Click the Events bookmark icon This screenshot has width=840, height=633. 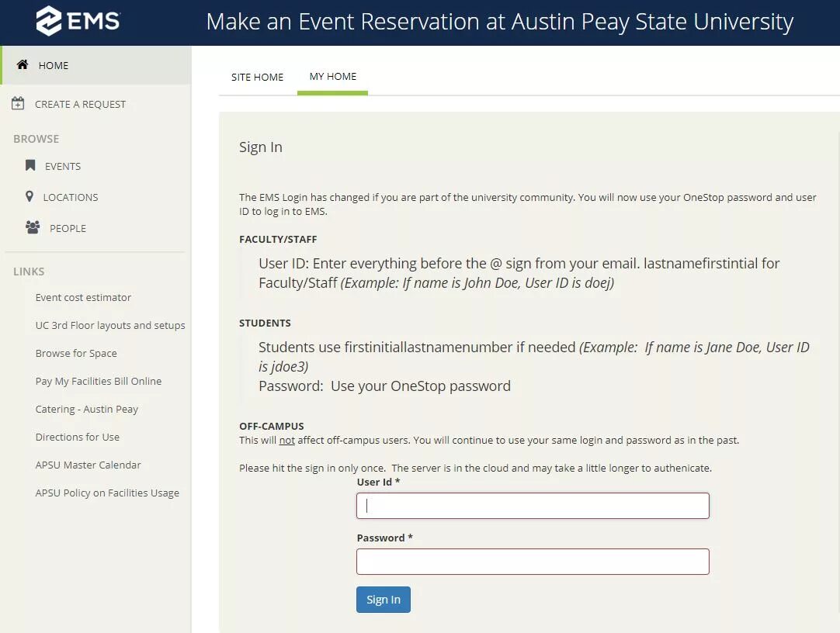point(30,165)
